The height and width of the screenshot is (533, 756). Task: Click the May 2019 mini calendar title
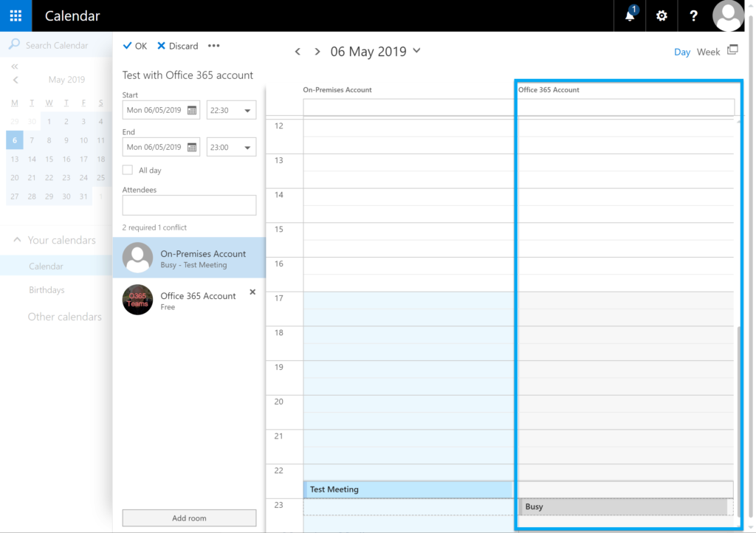click(x=66, y=80)
